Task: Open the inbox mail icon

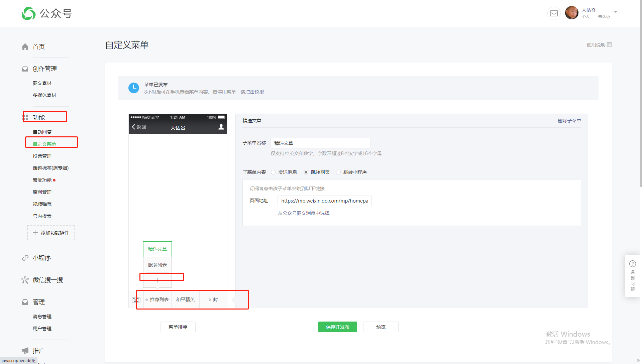Action: [554, 13]
